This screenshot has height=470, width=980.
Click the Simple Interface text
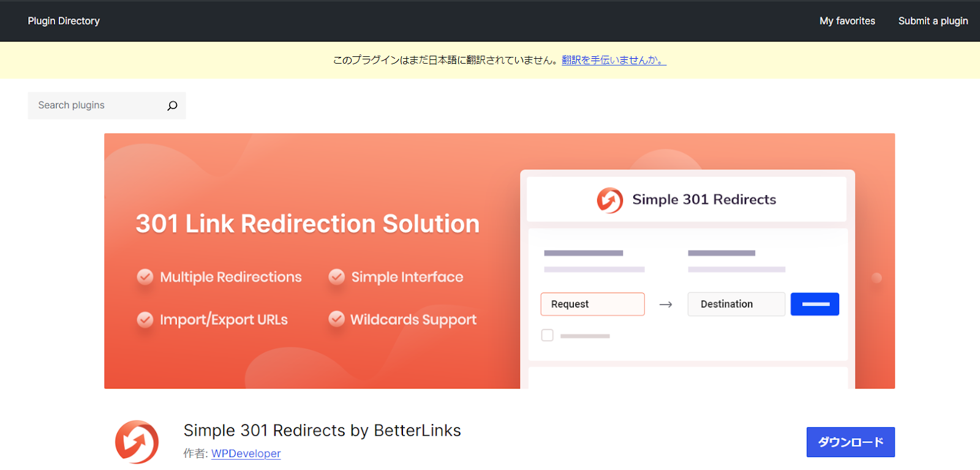tap(407, 277)
